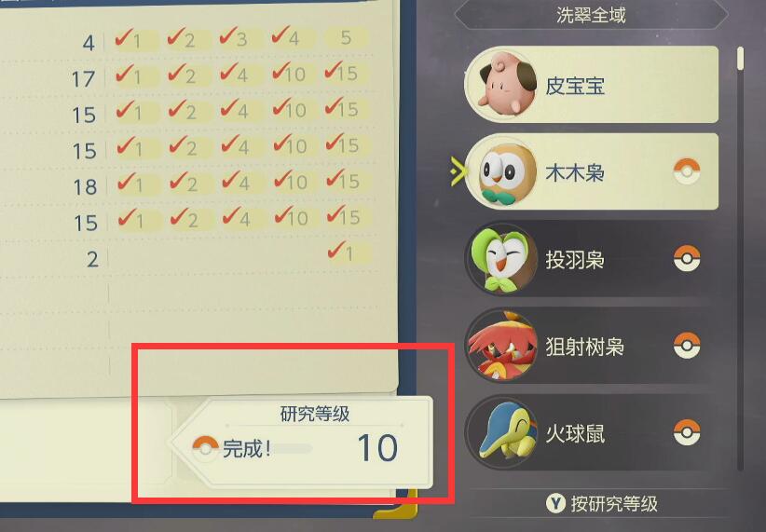Click the Poké Ball icon beside 木木枭
The height and width of the screenshot is (532, 766).
pyautogui.click(x=687, y=171)
